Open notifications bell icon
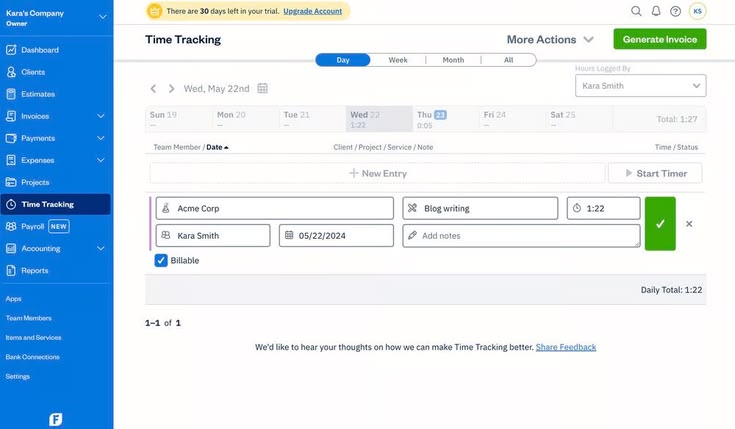This screenshot has height=429, width=735. click(656, 11)
